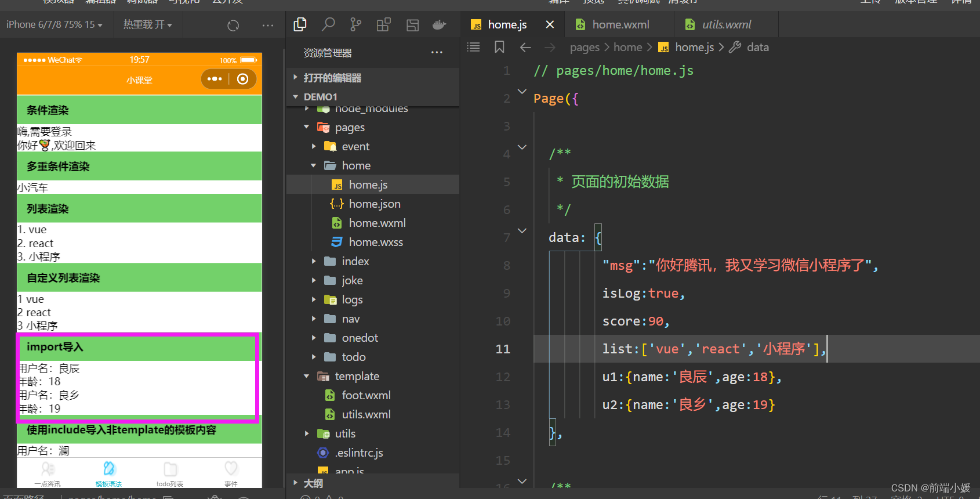Switch to utils.wxml tab
Screen dimensions: 980x499
(x=726, y=24)
